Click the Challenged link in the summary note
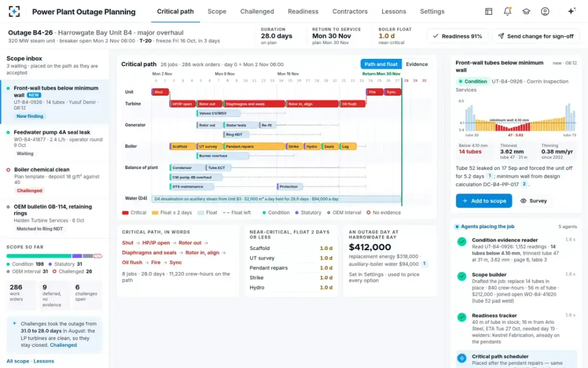This screenshot has height=368, width=588. pyautogui.click(x=63, y=345)
